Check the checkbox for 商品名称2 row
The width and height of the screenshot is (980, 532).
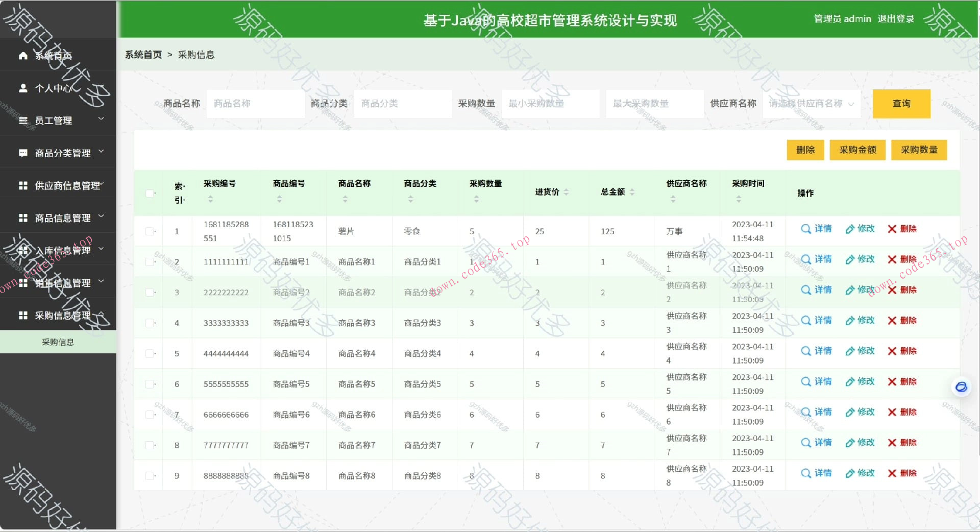tap(150, 292)
